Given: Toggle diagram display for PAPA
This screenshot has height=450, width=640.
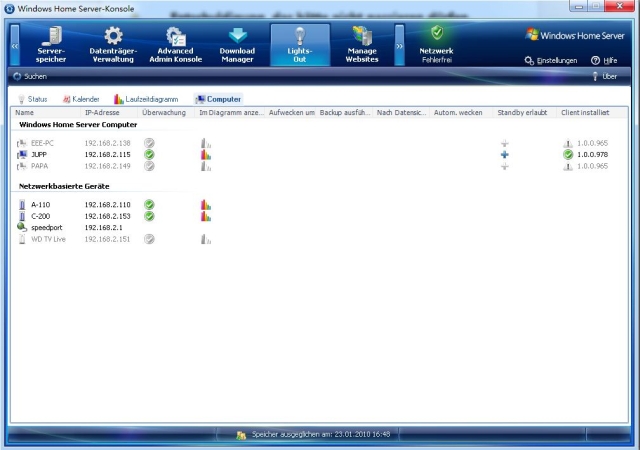Looking at the screenshot, I should (x=206, y=166).
